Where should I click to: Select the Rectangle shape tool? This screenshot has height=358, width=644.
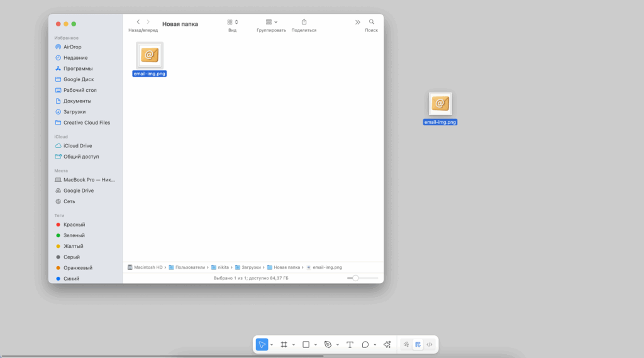point(306,344)
